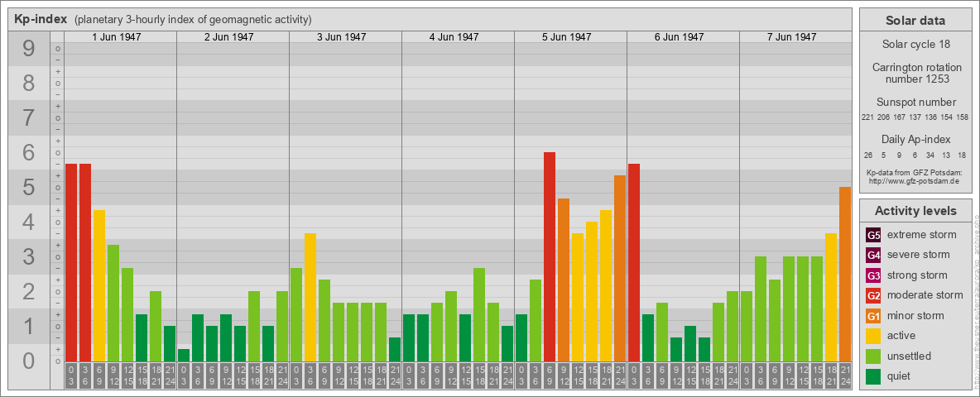Click the orange 21-24h bar on 5 Jun
This screenshot has width=980, height=397.
click(619, 269)
